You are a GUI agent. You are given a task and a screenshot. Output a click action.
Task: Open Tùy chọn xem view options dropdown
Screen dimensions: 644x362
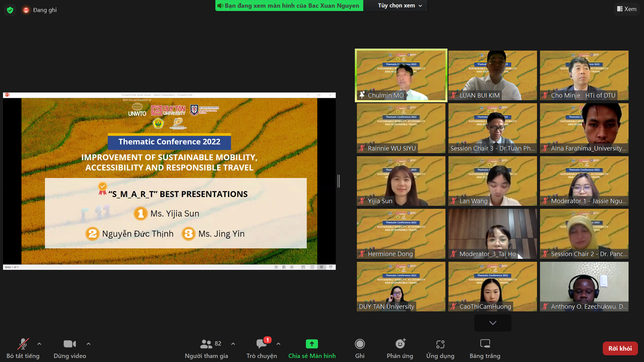pos(399,6)
